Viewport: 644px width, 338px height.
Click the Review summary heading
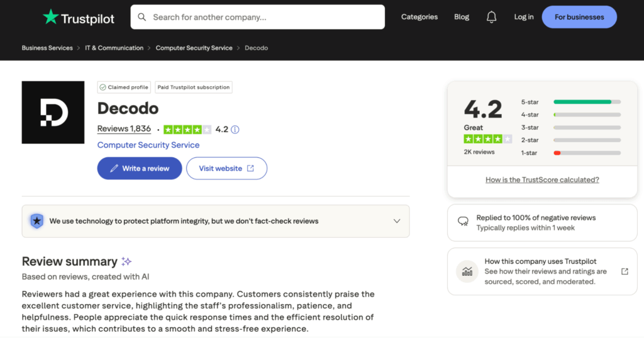(69, 261)
